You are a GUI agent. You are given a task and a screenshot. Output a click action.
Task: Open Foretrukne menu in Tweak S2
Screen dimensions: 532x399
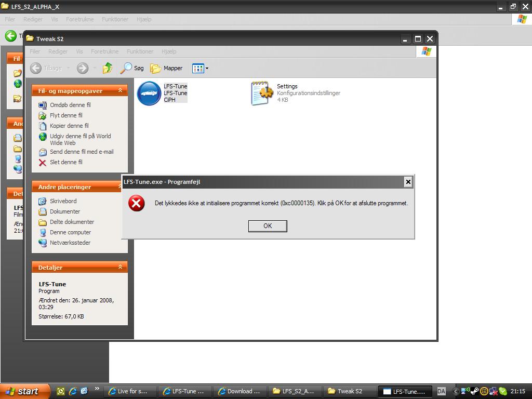click(104, 51)
